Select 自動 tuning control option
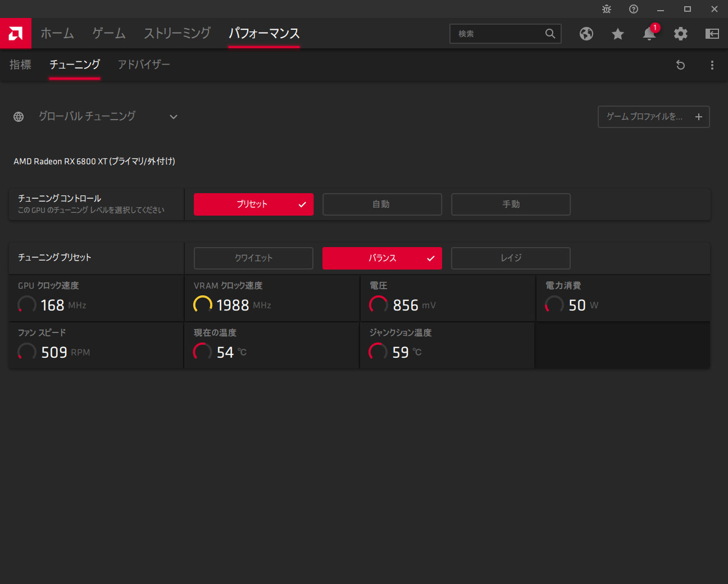Image resolution: width=728 pixels, height=584 pixels. click(x=382, y=204)
